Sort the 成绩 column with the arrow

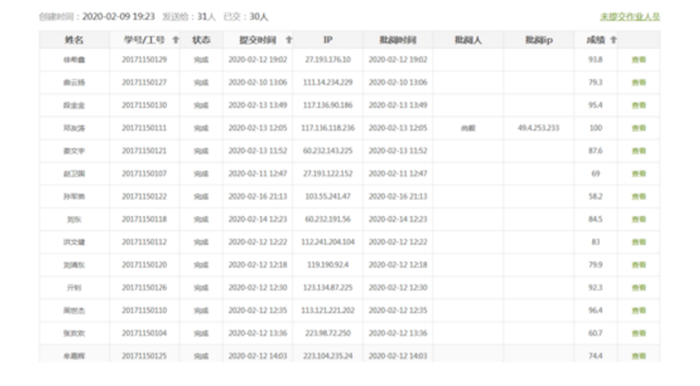point(613,40)
